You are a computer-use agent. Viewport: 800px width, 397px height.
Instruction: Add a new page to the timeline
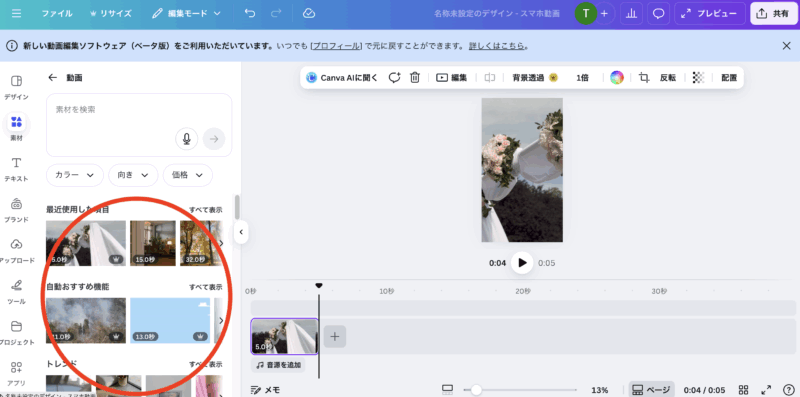(x=335, y=336)
